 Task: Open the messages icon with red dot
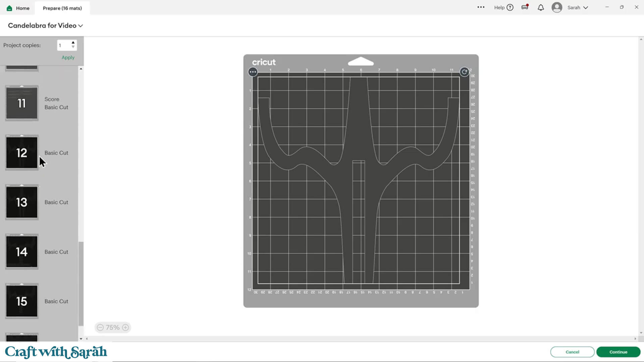(x=525, y=7)
